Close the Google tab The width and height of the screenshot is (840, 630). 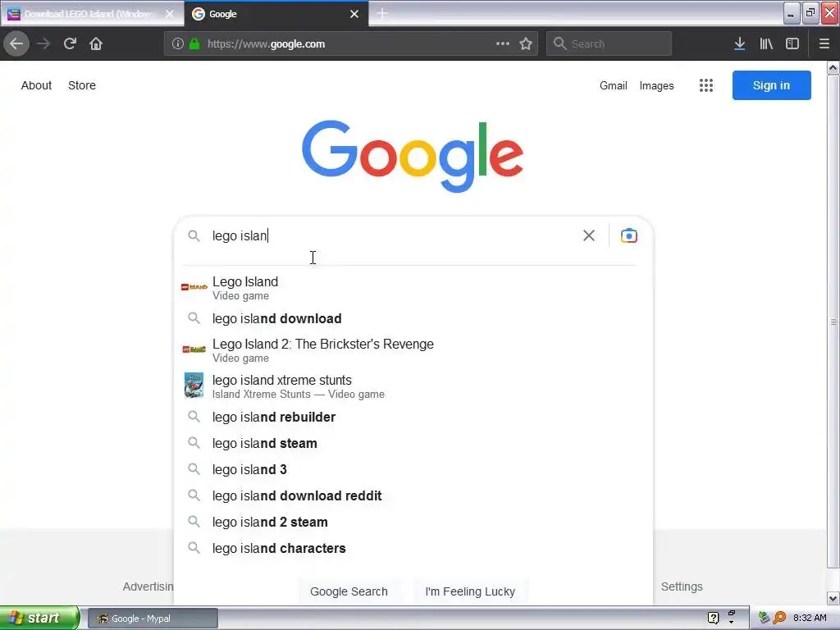tap(354, 14)
